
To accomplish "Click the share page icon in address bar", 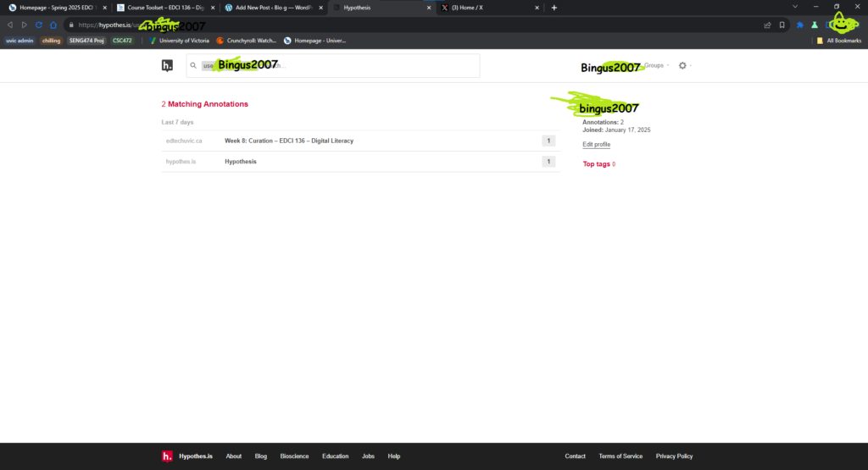I will [x=767, y=25].
